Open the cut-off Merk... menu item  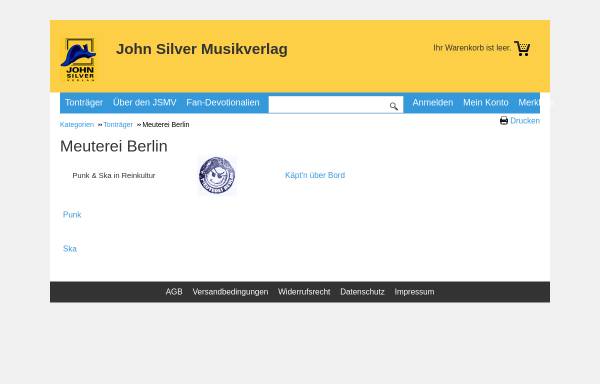(529, 103)
